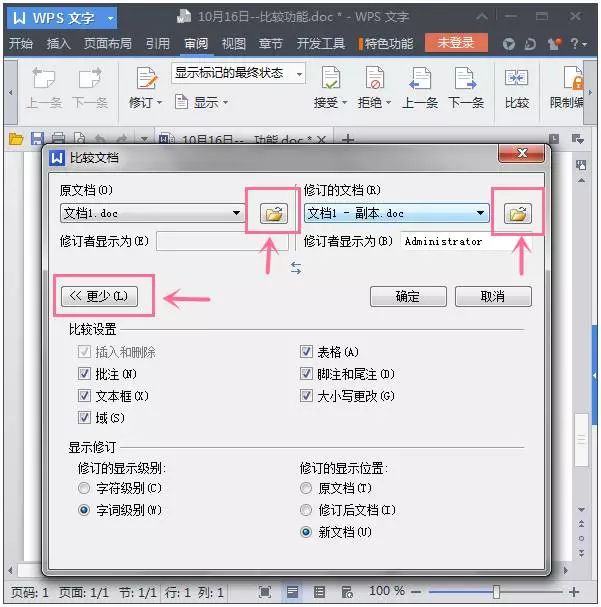601x607 pixels.
Task: Click the zoom out minus icon
Action: pyautogui.click(x=416, y=592)
